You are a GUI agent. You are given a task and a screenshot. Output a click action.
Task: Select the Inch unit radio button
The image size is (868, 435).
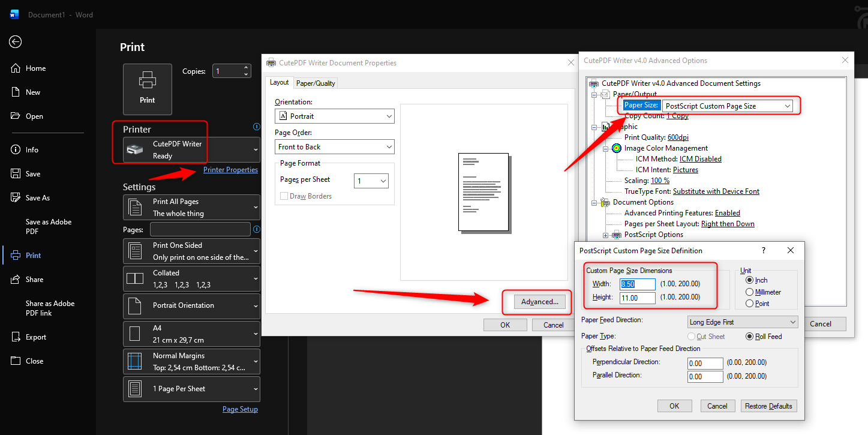(x=749, y=280)
